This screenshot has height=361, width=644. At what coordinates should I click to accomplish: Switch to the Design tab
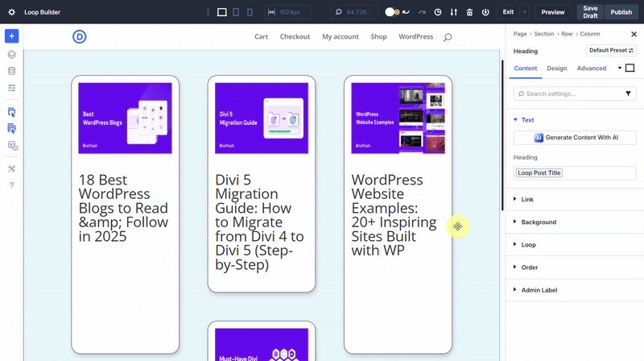(x=557, y=68)
